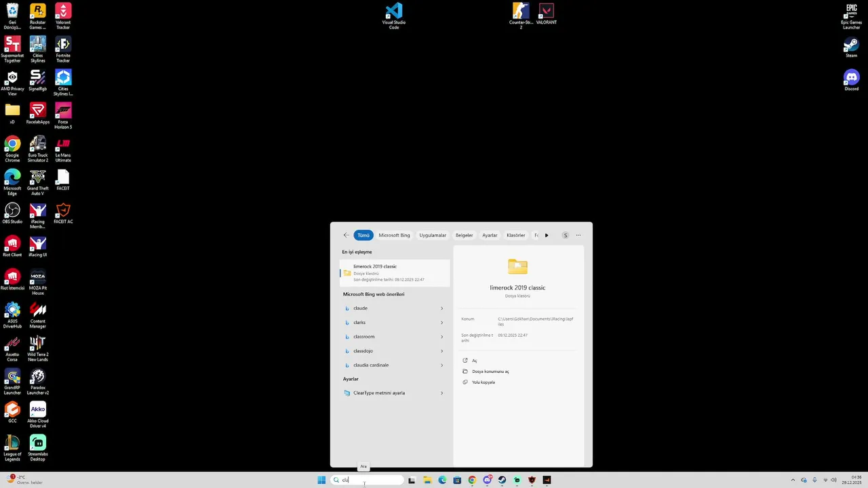Open the OBS Studio desktop icon
The height and width of the screenshot is (488, 868).
[12, 213]
